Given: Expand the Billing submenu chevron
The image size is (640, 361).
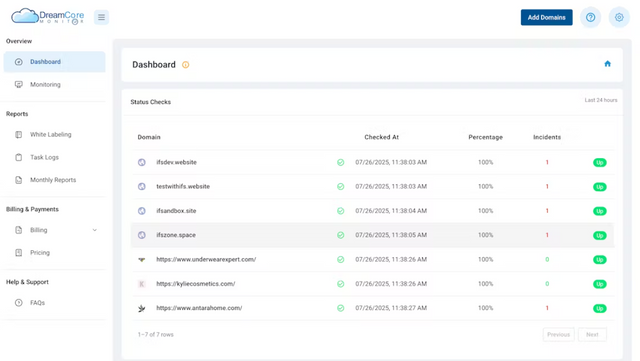Looking at the screenshot, I should [95, 230].
